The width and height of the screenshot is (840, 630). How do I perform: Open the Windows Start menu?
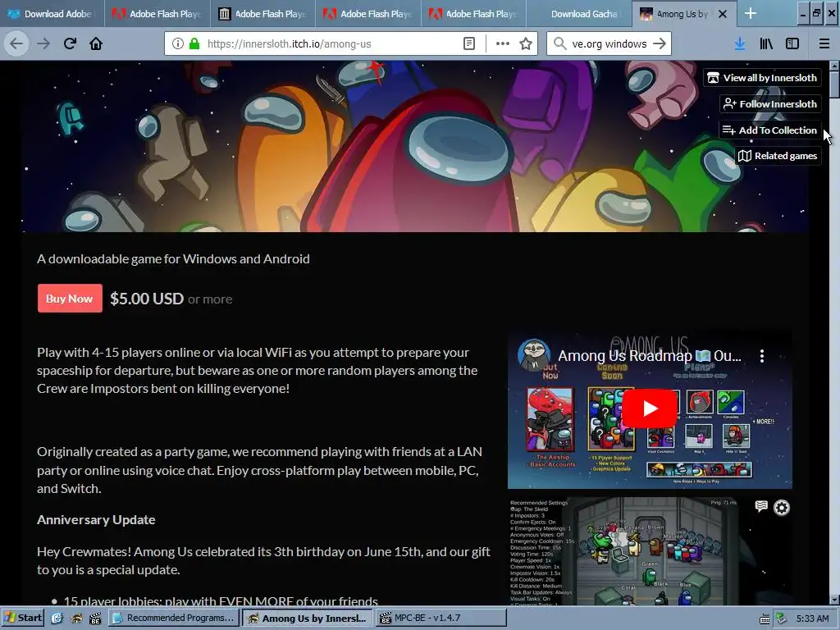[23, 618]
